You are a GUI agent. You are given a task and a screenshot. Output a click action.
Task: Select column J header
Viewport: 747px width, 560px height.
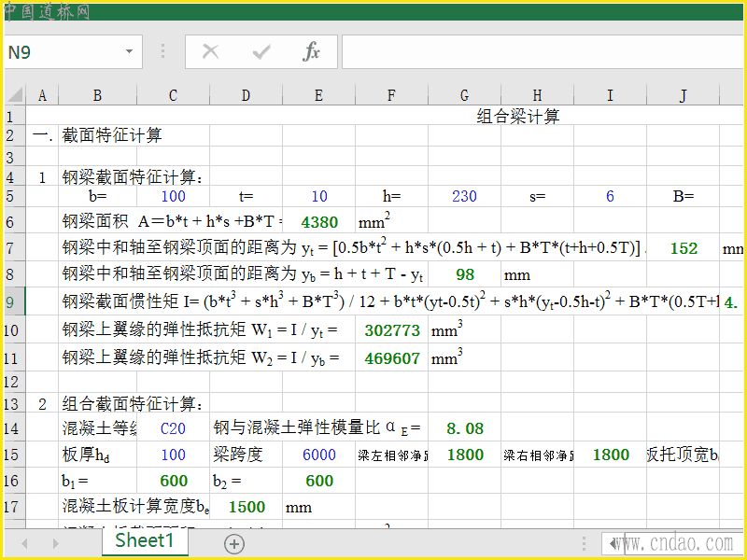point(684,95)
